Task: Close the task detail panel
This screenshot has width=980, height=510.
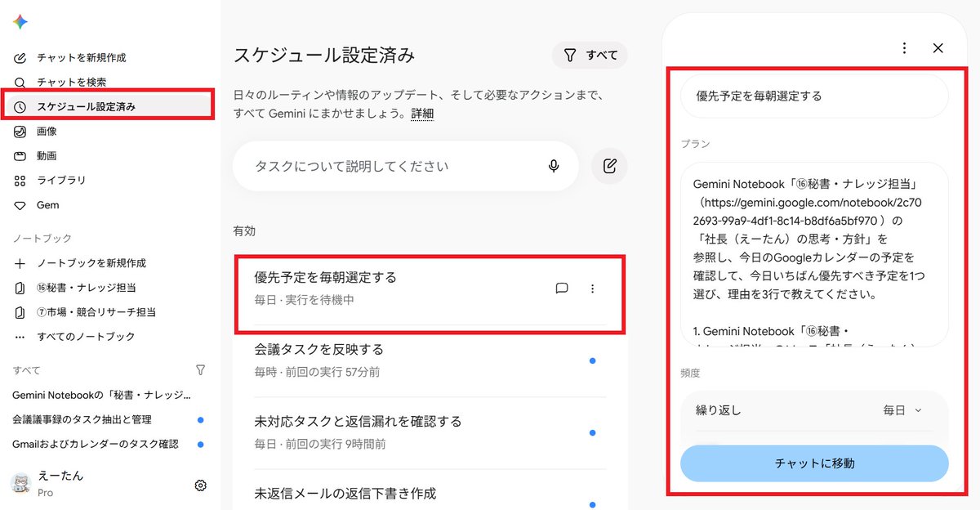Action: (938, 48)
